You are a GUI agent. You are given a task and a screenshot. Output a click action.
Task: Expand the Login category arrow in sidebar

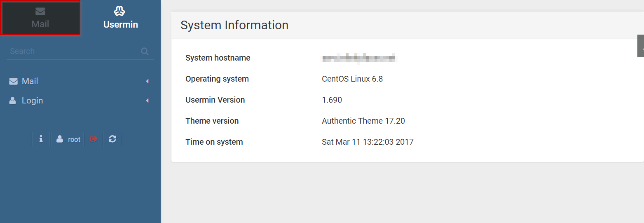[x=148, y=101]
